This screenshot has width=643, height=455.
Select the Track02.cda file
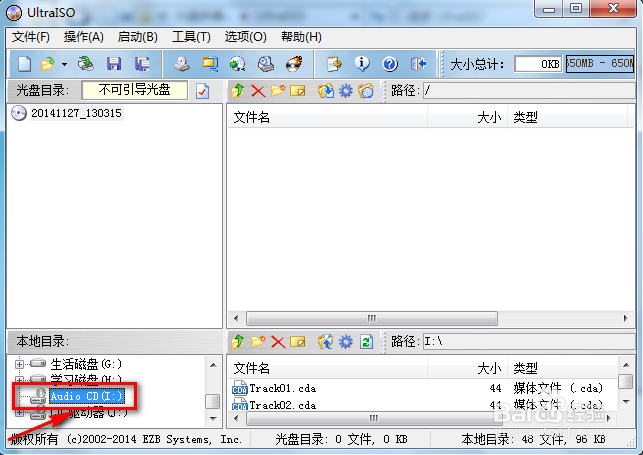(282, 405)
